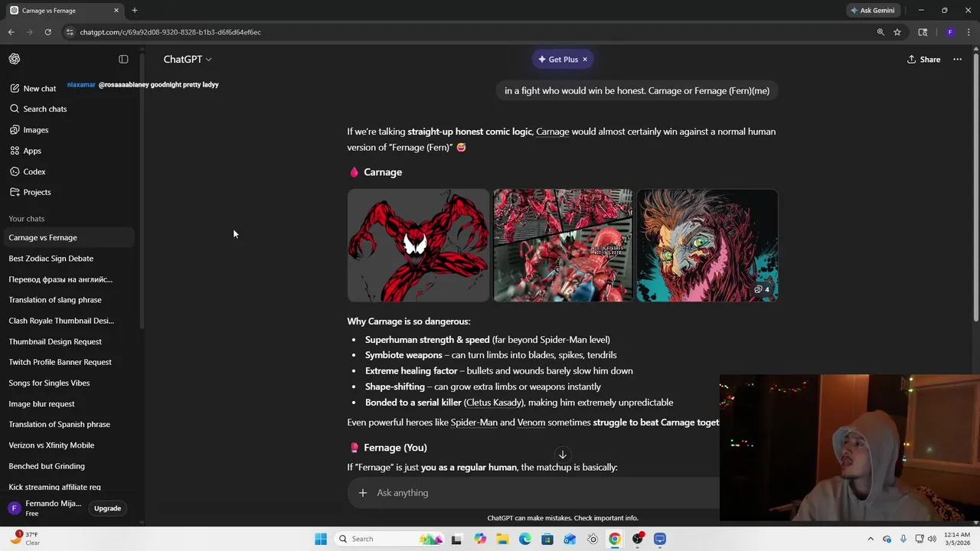The image size is (980, 551).
Task: Reload the page
Action: [47, 32]
